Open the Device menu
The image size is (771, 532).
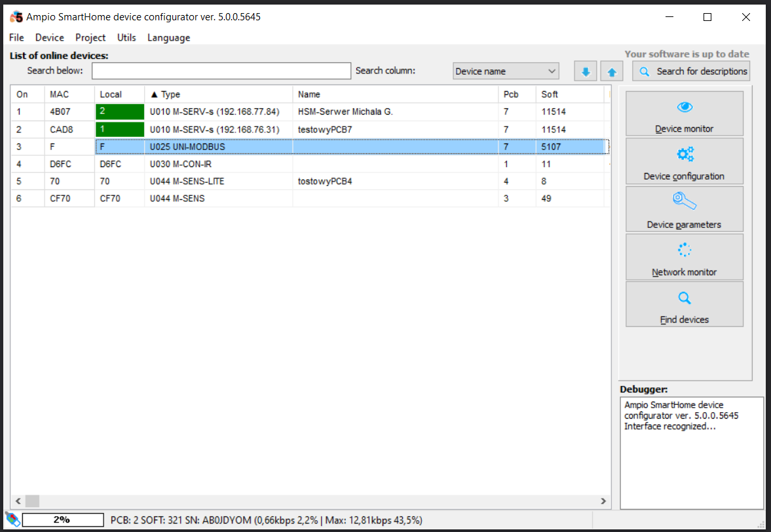[x=49, y=37]
